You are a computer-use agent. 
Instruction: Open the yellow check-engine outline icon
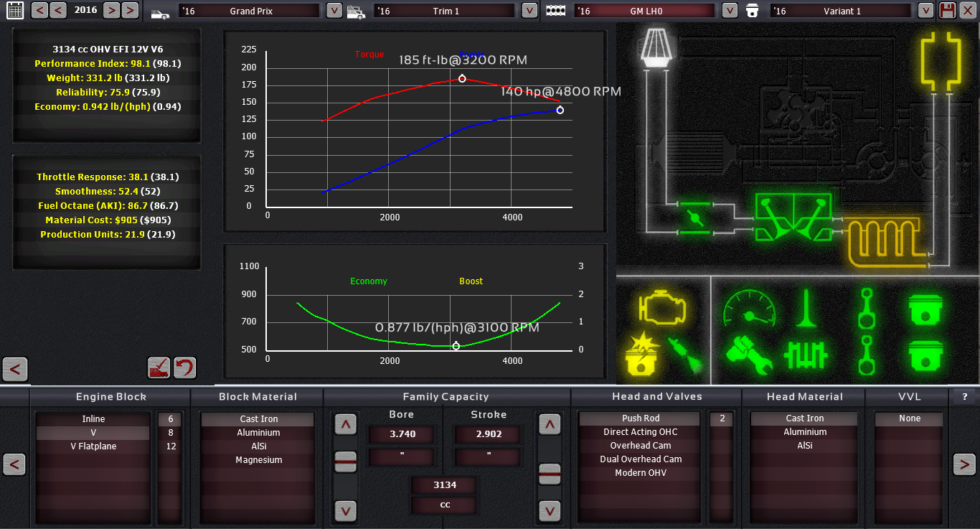pos(661,307)
